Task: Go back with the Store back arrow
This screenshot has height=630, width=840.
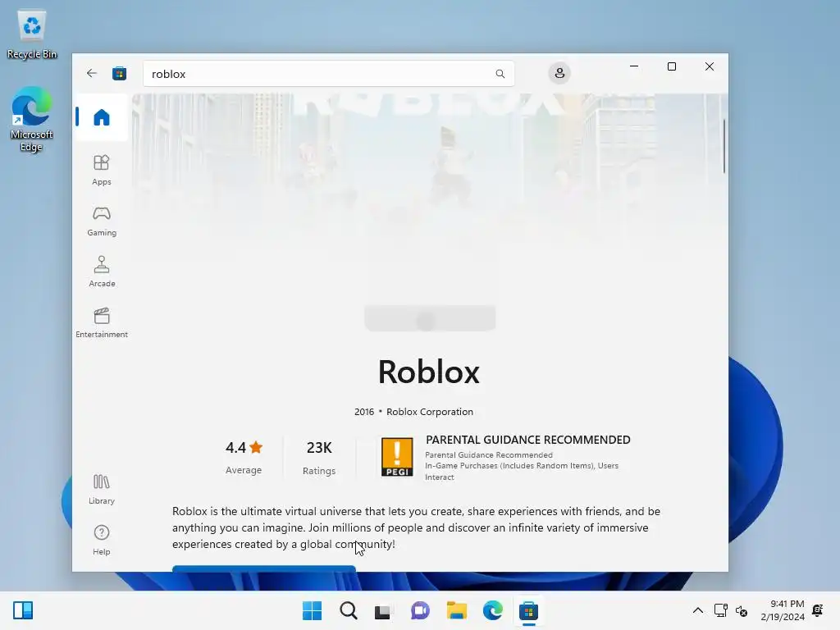Action: tap(92, 73)
